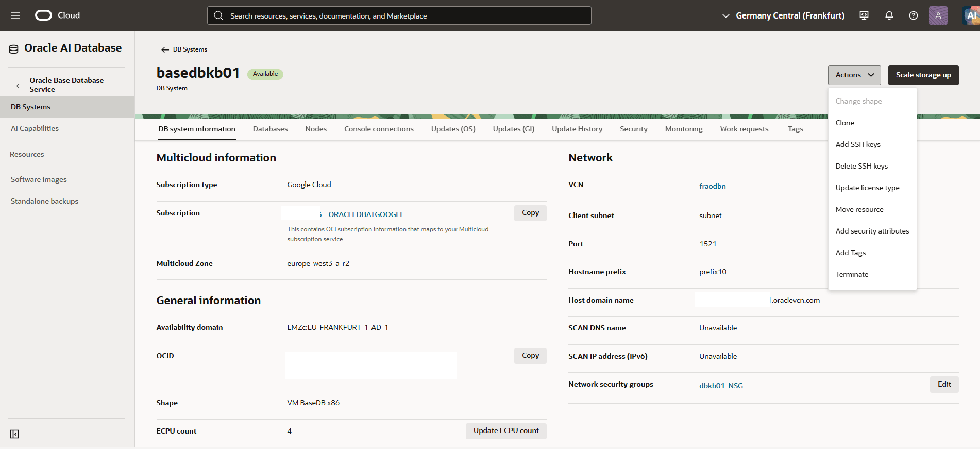Open Software images in the sidebar
This screenshot has width=980, height=449.
coord(67,179)
